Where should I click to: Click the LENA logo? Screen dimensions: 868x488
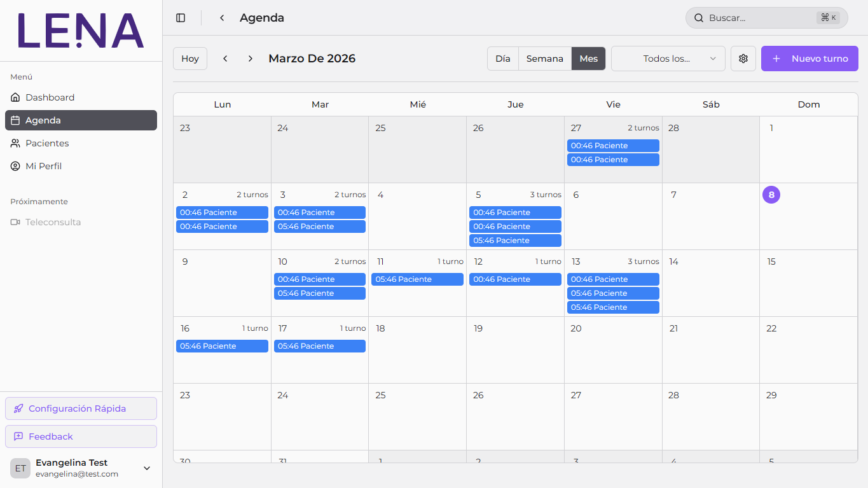point(81,31)
